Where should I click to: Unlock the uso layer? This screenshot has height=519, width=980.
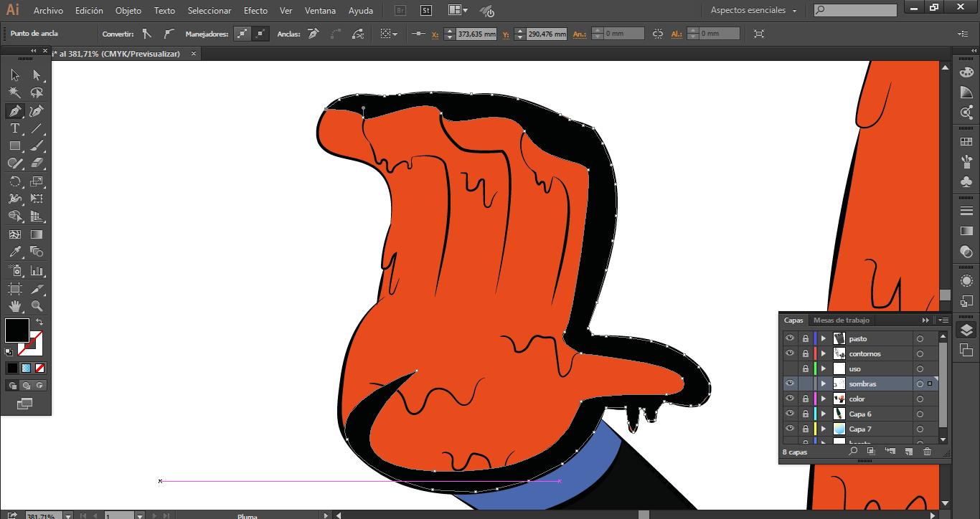pyautogui.click(x=806, y=368)
